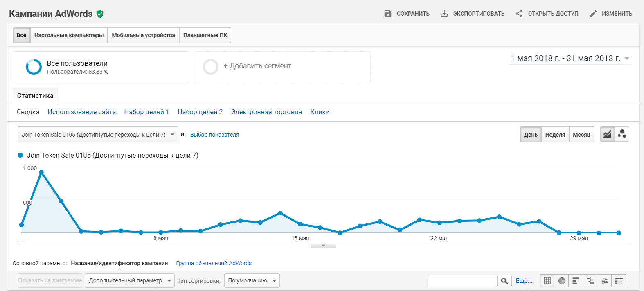The image size is (644, 291).
Task: Click the ЭКСПОРТИРОВАТЬ button label
Action: (479, 14)
